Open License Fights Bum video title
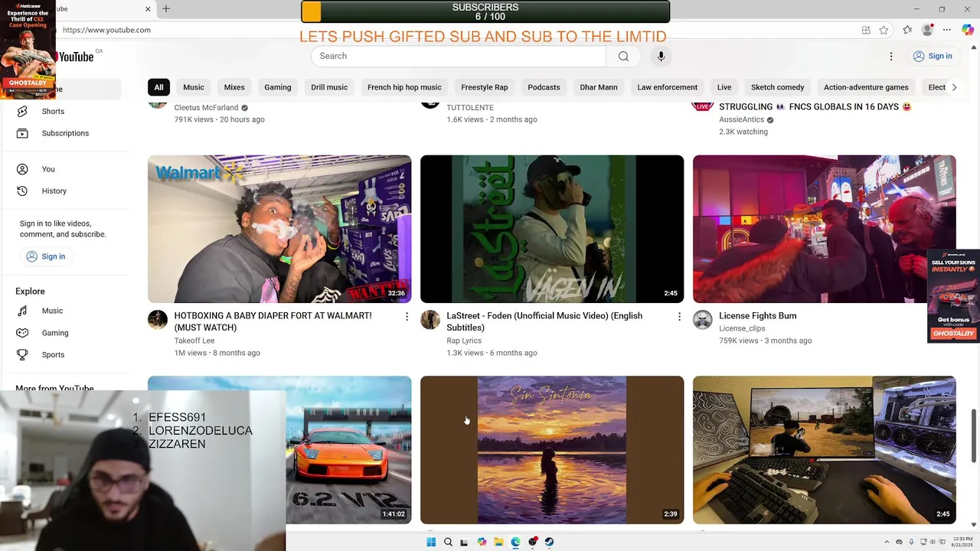This screenshot has height=551, width=980. [x=758, y=315]
